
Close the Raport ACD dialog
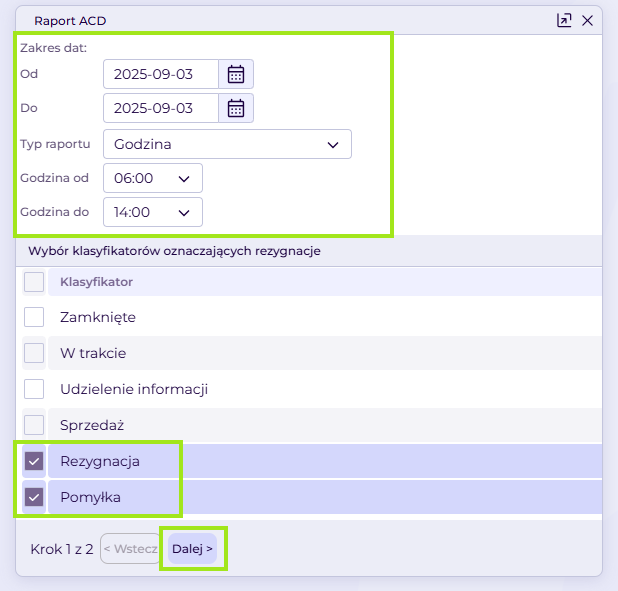[587, 21]
